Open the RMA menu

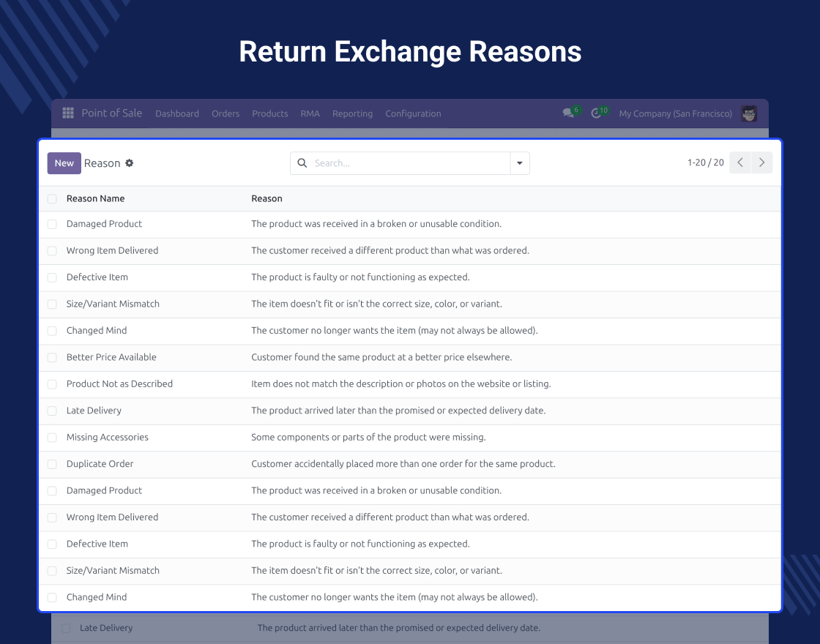(x=310, y=113)
